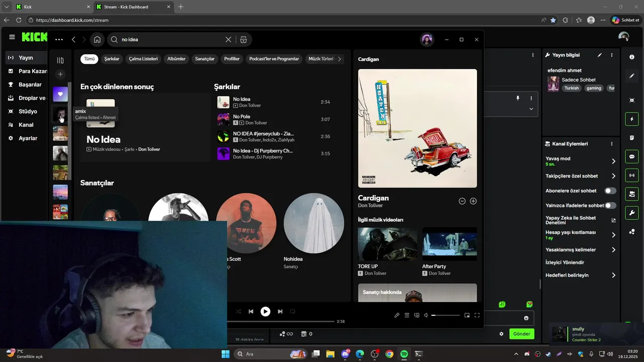Open Spotify profile avatar

point(427,40)
